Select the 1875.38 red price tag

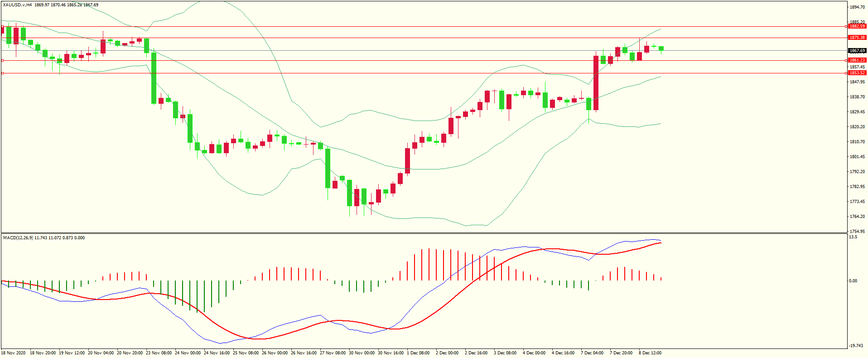(857, 38)
